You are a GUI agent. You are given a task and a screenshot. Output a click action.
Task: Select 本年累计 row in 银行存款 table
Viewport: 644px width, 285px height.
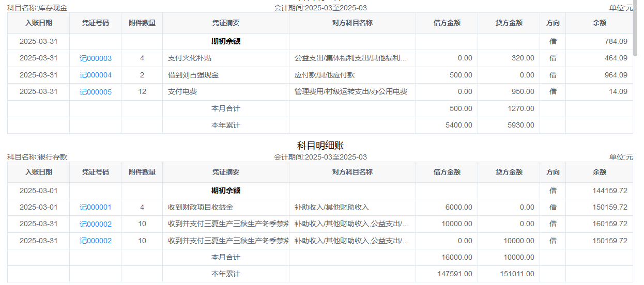(x=225, y=274)
